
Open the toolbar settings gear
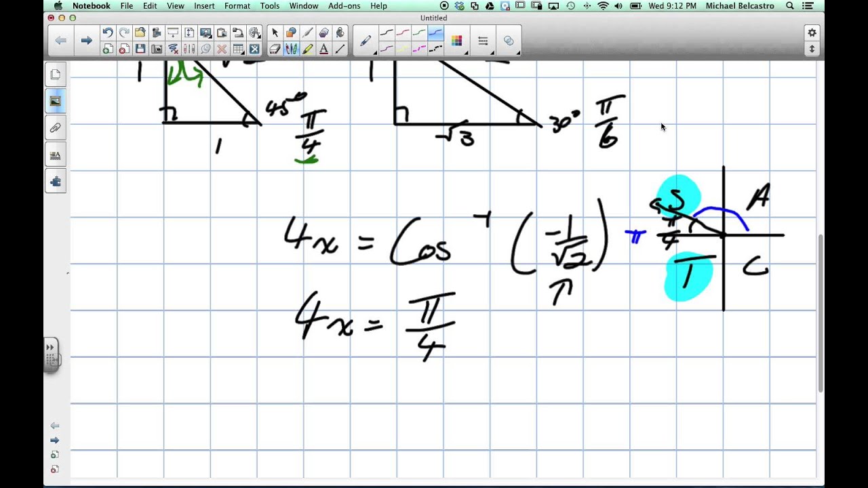click(812, 33)
